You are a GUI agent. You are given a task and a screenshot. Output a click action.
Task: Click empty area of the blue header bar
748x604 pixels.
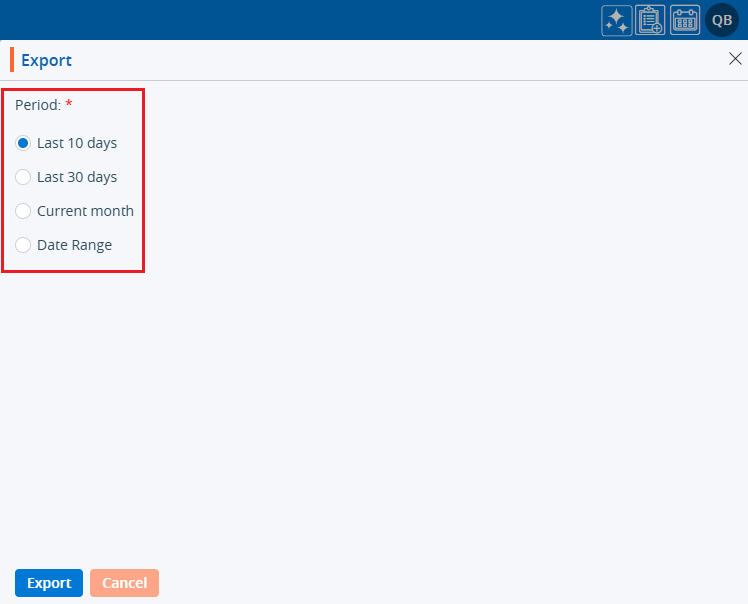pyautogui.click(x=300, y=20)
